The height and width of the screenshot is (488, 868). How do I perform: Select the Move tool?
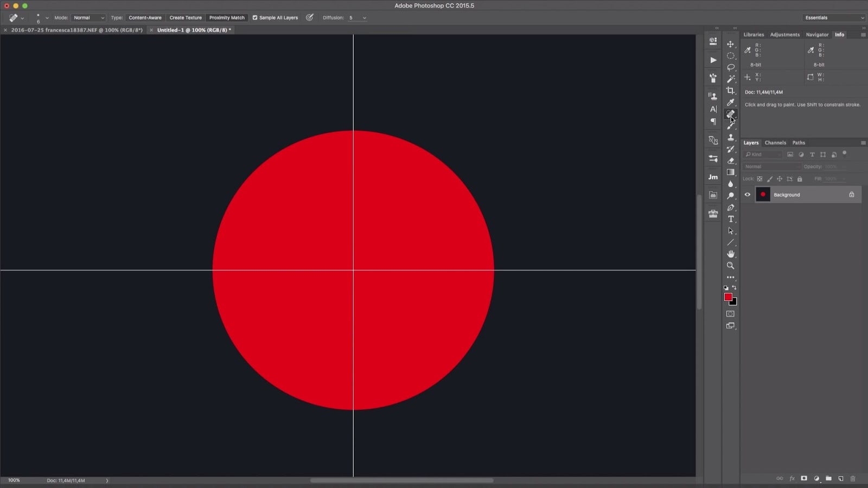[731, 44]
